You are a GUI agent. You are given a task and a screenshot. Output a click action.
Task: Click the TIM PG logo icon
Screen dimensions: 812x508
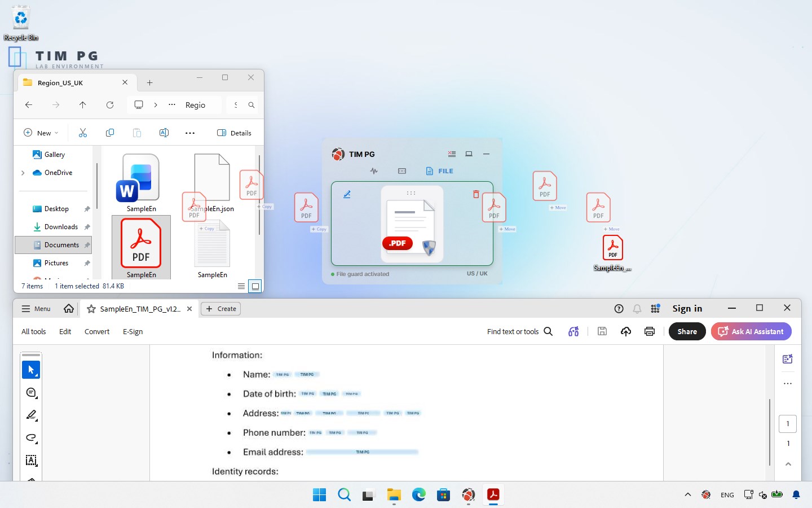point(338,154)
